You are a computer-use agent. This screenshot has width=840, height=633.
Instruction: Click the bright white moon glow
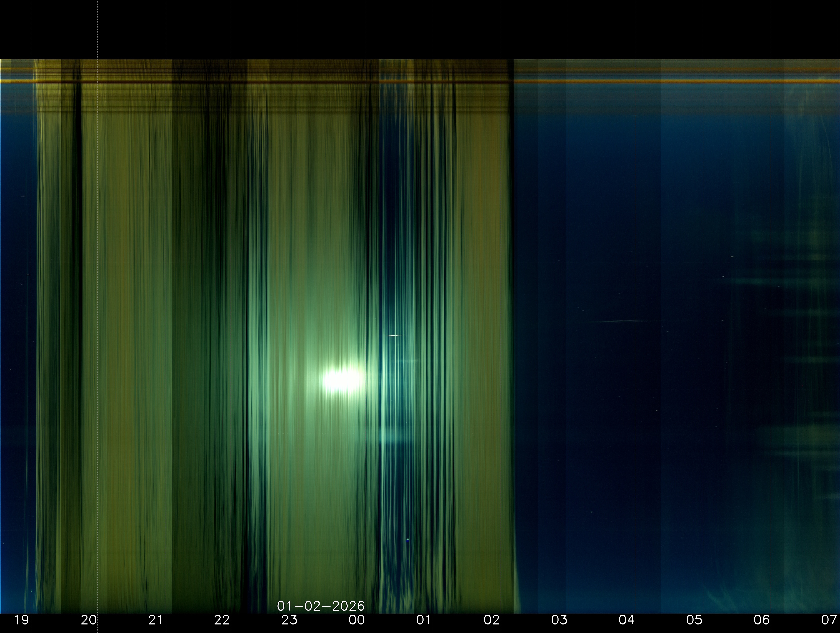point(342,380)
